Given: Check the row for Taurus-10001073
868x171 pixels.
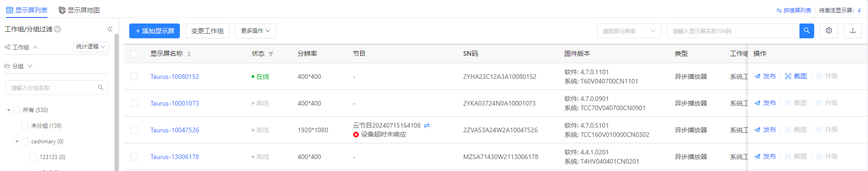Looking at the screenshot, I should [134, 103].
